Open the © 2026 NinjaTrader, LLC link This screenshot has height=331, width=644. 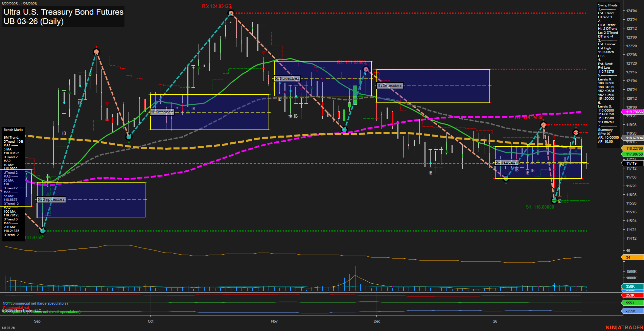coord(22,310)
